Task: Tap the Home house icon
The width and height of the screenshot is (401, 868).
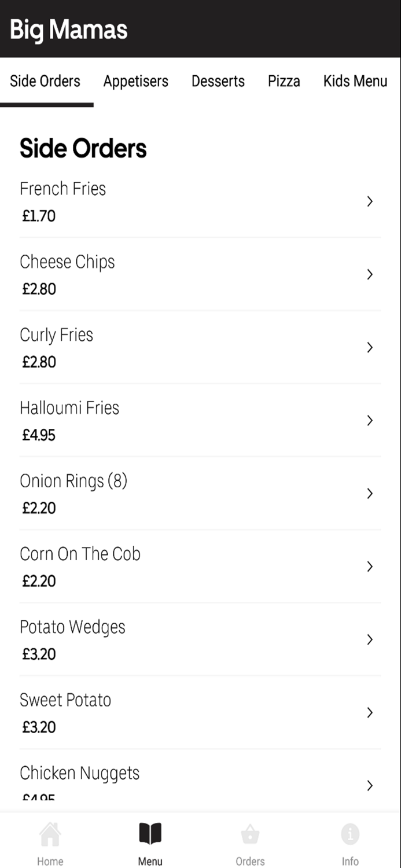Action: click(x=50, y=835)
